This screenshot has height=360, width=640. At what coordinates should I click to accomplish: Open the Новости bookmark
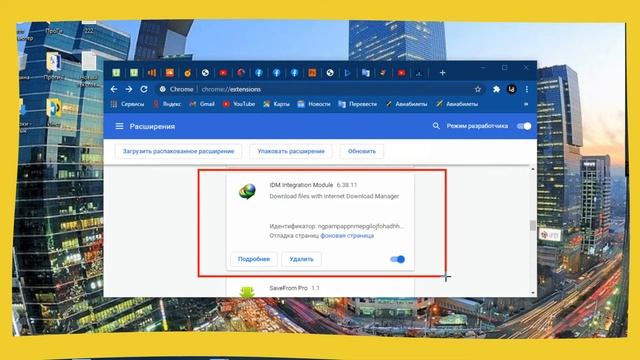pyautogui.click(x=314, y=104)
